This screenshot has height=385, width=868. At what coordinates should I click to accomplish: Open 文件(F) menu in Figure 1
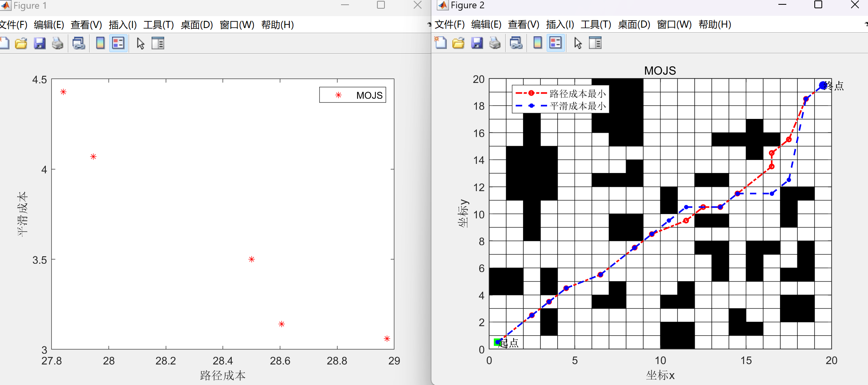[x=13, y=25]
